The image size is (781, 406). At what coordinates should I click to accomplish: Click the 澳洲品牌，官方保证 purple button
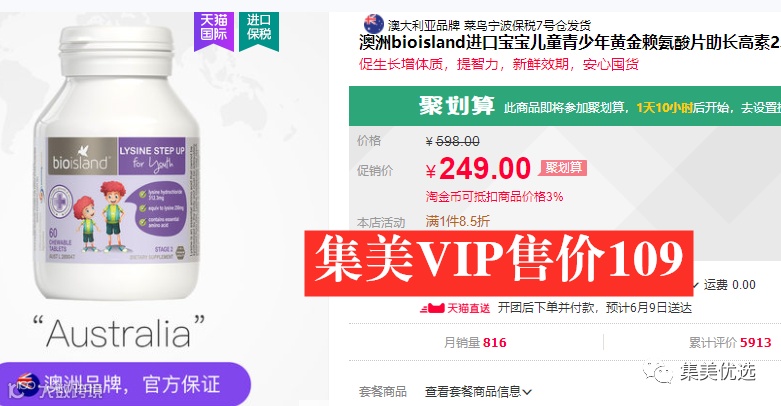point(125,384)
